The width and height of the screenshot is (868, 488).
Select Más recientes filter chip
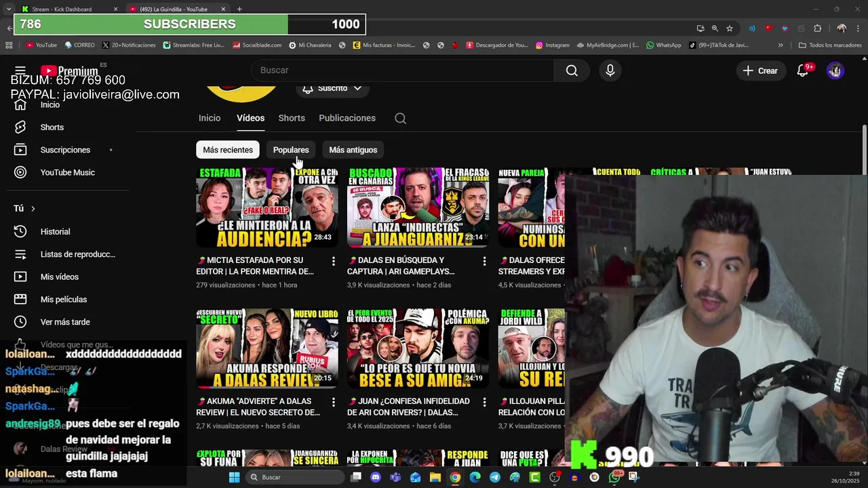click(x=228, y=150)
